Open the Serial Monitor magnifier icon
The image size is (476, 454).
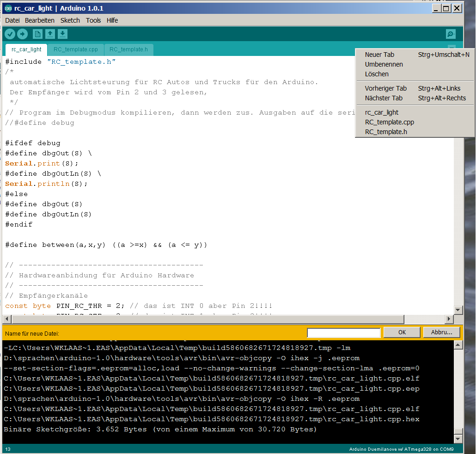click(x=451, y=34)
